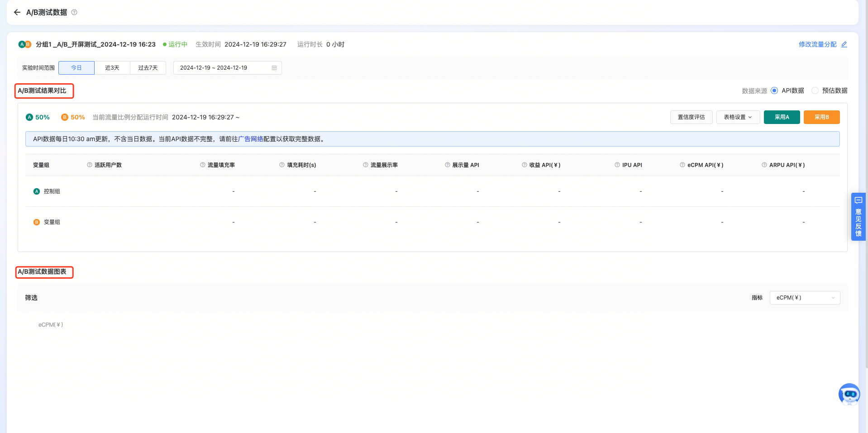The width and height of the screenshot is (868, 433).
Task: Click the edit pencil icon beside 修改流量分配
Action: 844,44
